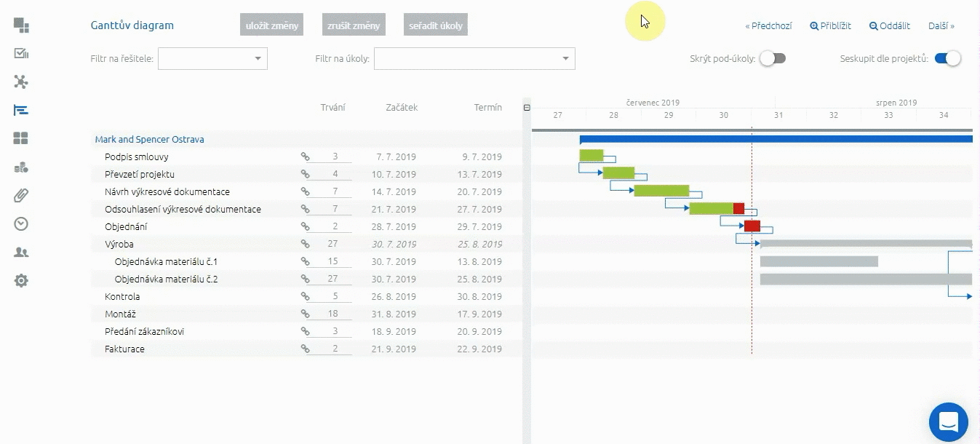Click link icon for Kontrola

(x=306, y=296)
